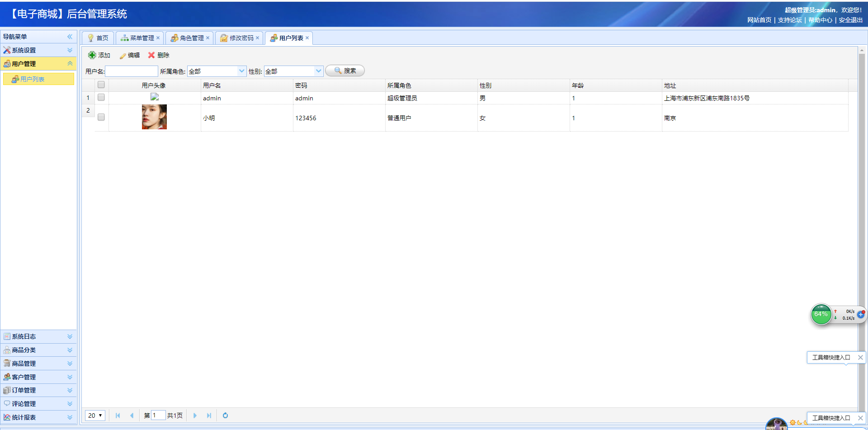Expand the 订单管理 section

70,390
